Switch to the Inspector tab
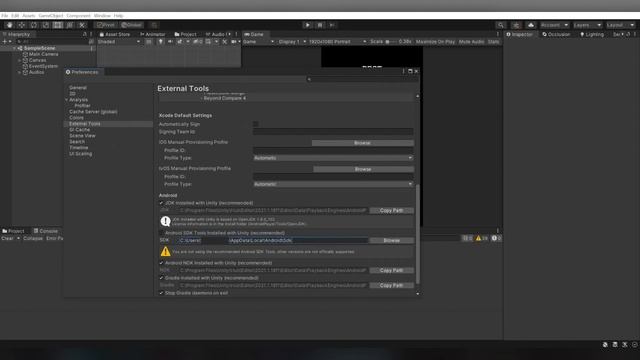Screen dimensions: 640x360 520,34
